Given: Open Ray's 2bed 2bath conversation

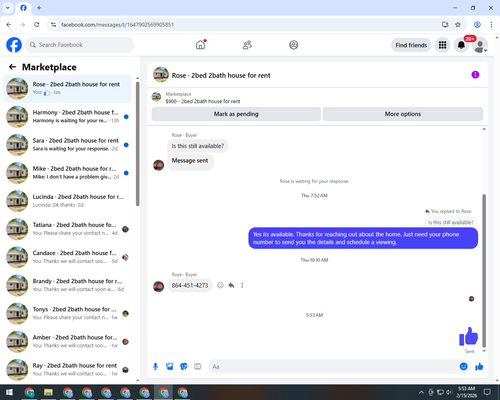Looking at the screenshot, I should (x=67, y=369).
